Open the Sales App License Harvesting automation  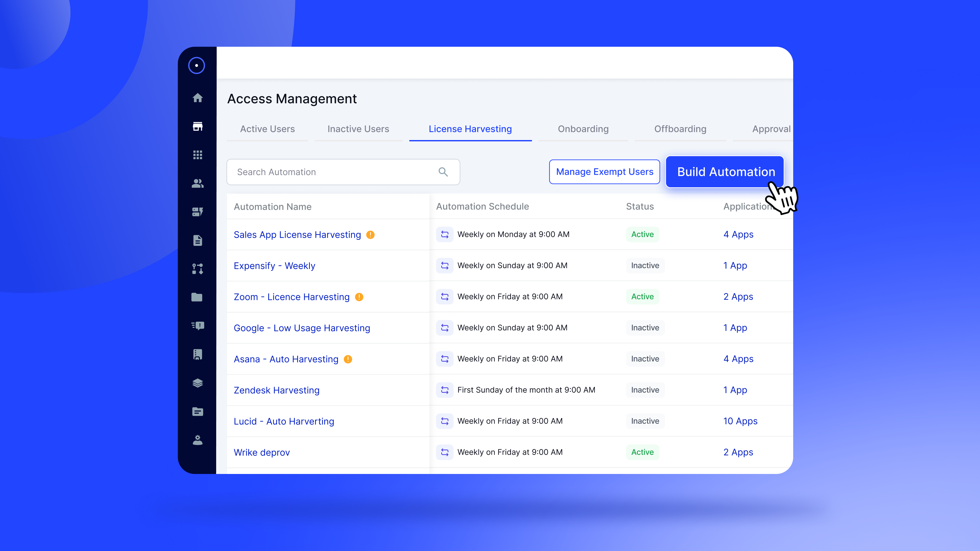pyautogui.click(x=297, y=235)
